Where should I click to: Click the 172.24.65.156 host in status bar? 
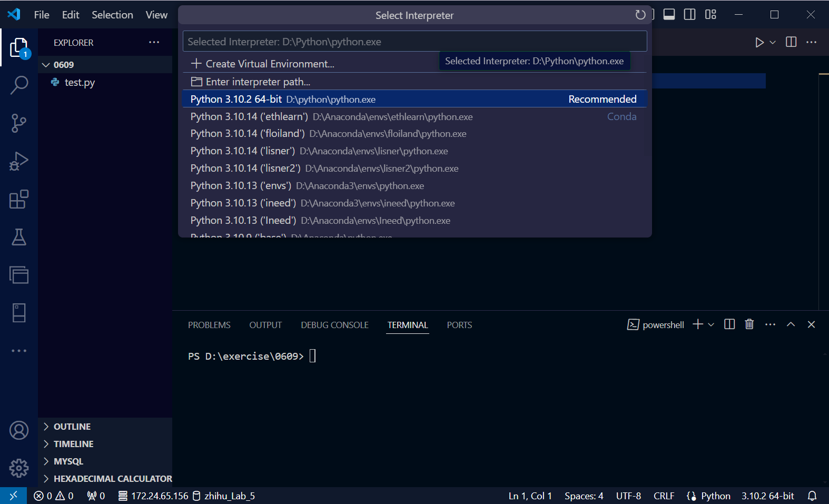pyautogui.click(x=153, y=496)
